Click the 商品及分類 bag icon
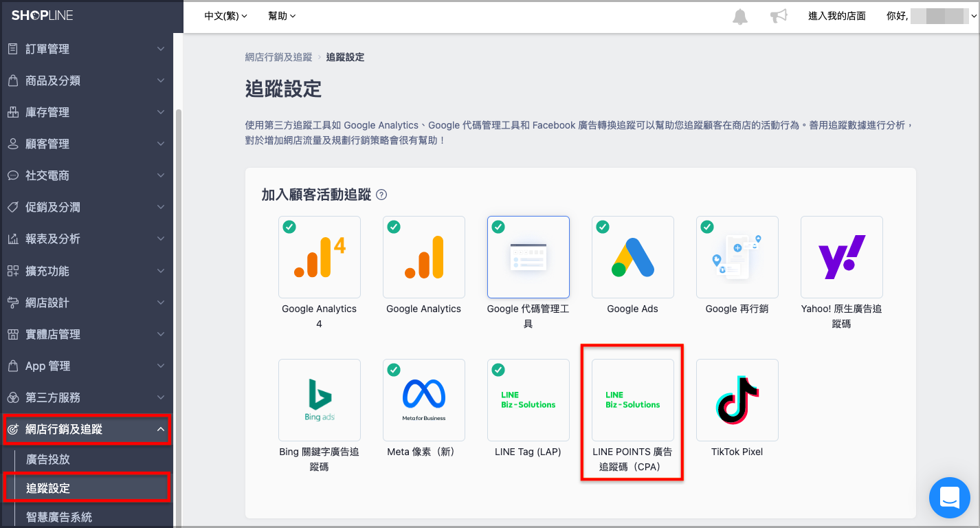This screenshot has height=528, width=980. pos(12,80)
